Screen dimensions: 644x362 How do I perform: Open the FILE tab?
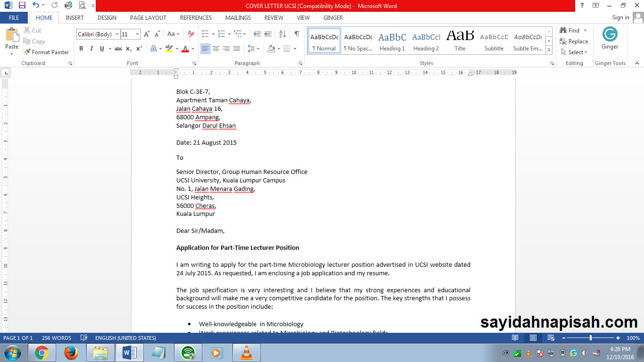pos(14,18)
